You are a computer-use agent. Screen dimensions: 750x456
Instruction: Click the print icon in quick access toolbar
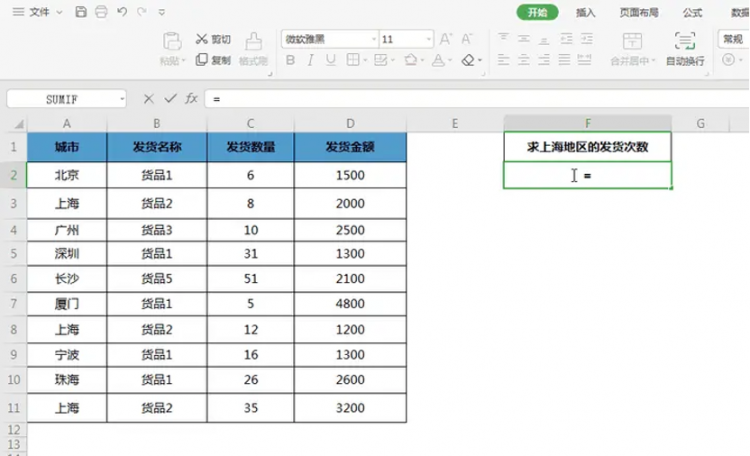(x=101, y=12)
